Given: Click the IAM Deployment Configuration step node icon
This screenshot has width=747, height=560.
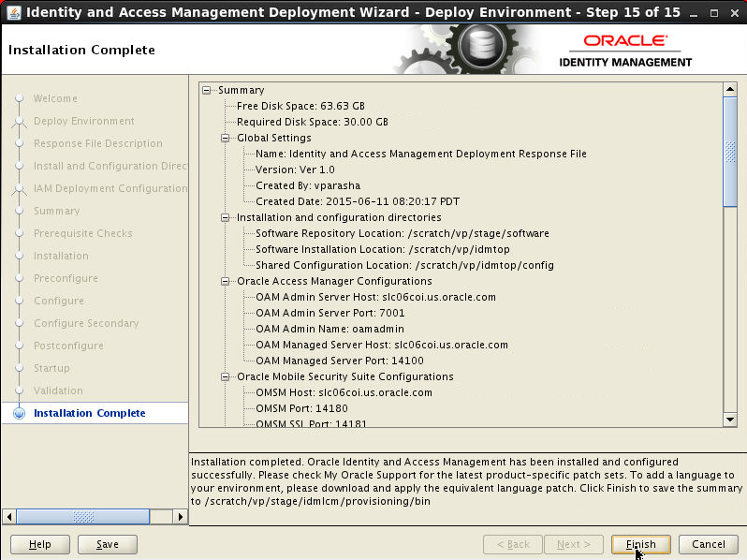Looking at the screenshot, I should (x=19, y=188).
